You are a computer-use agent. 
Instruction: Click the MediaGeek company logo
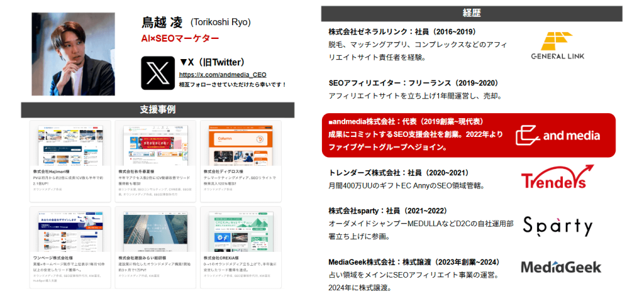560,268
